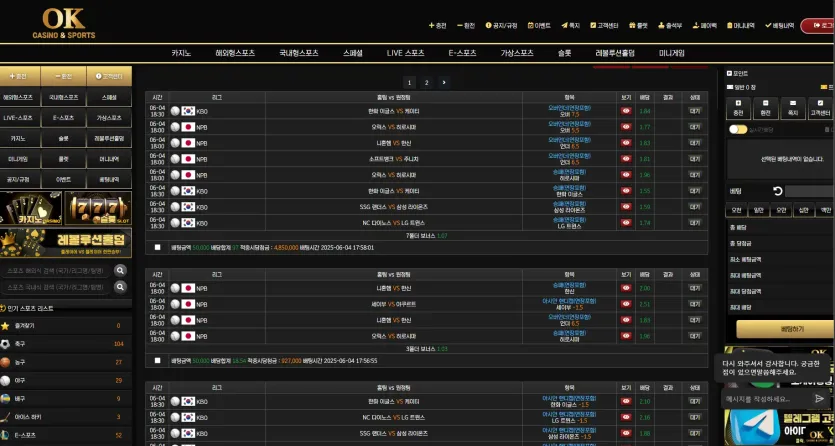View eye icon for NC 다이노스 1.74 odds row

click(626, 222)
